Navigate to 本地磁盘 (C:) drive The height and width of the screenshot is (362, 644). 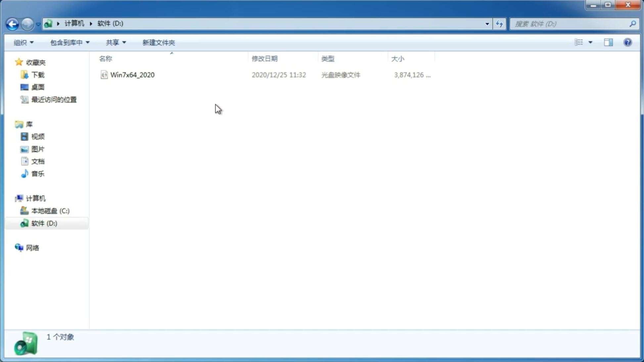coord(50,210)
